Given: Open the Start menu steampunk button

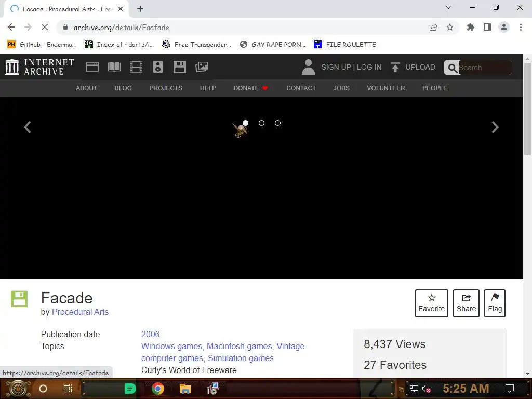Looking at the screenshot, I should pyautogui.click(x=17, y=389).
